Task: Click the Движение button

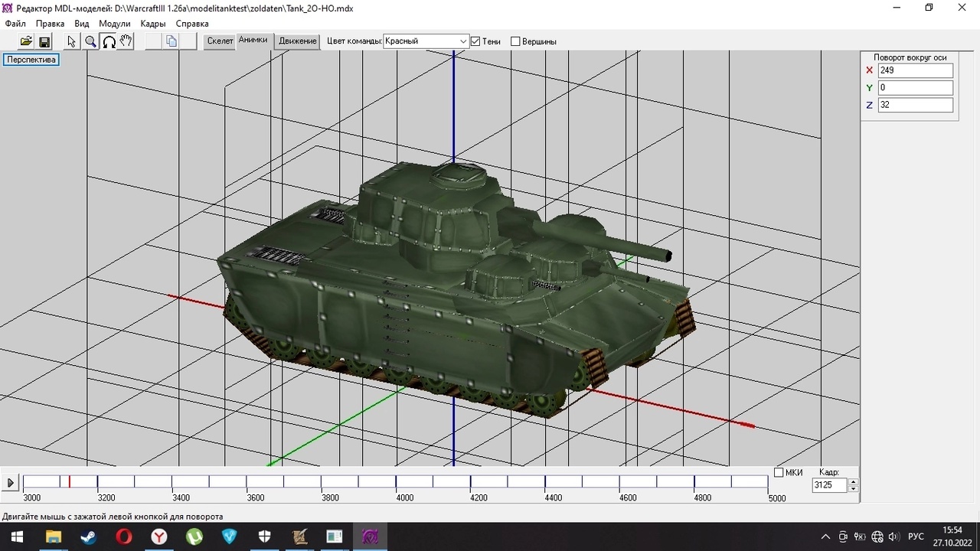Action: [298, 41]
